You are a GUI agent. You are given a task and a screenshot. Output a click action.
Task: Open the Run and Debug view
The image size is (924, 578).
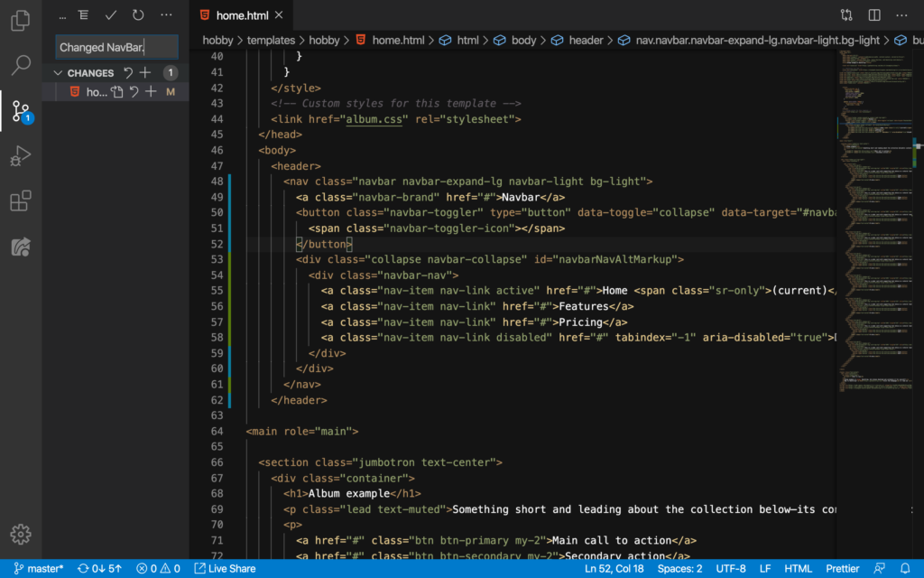21,156
